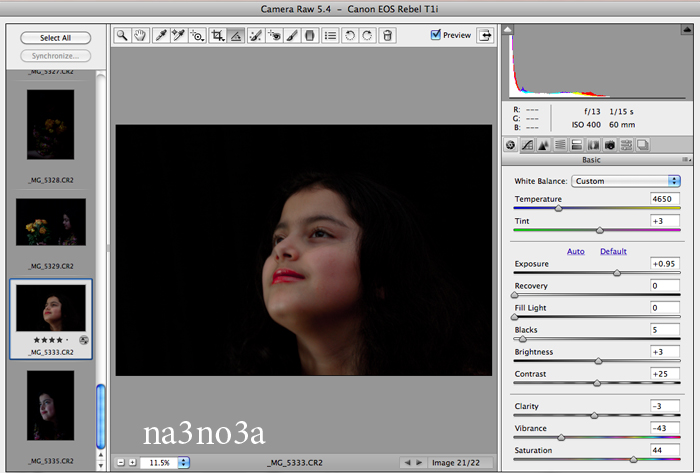Select the Hand tool
This screenshot has height=473, width=700.
(x=139, y=35)
